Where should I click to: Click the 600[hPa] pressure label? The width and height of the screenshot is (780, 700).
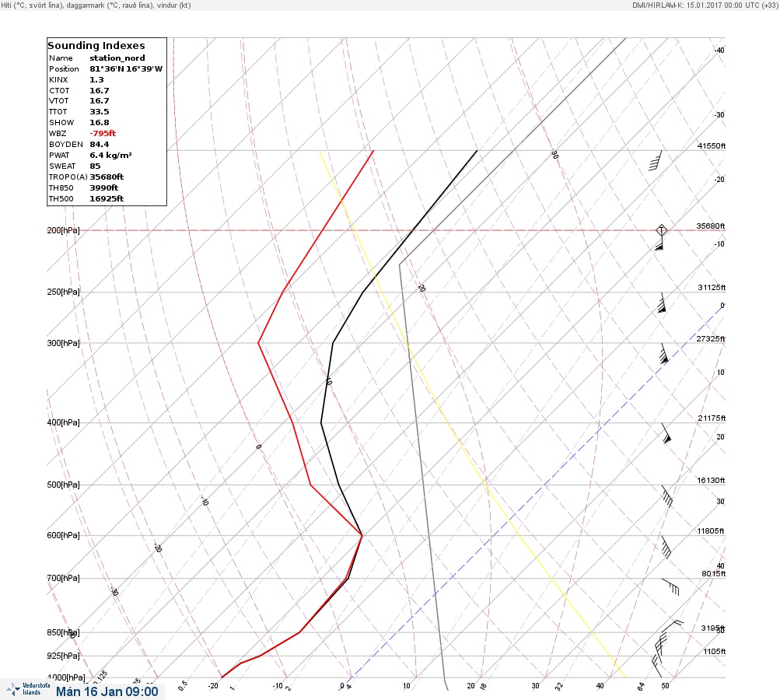pyautogui.click(x=63, y=535)
